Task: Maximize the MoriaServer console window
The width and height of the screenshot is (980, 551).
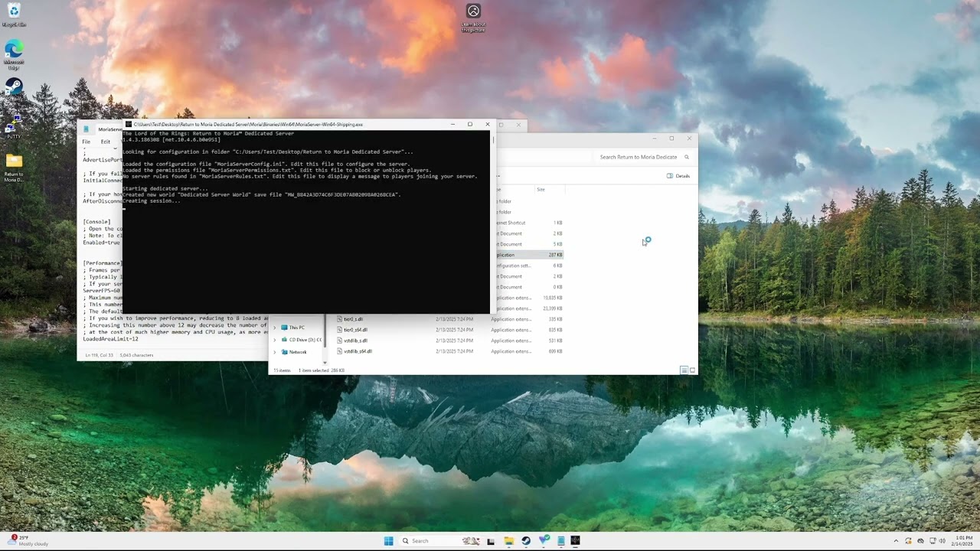Action: (469, 124)
